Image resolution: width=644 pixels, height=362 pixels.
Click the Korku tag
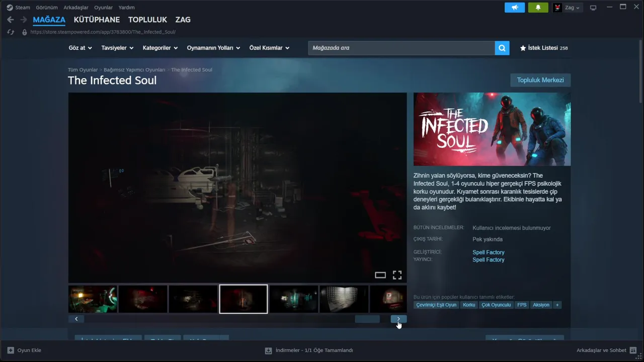pyautogui.click(x=469, y=305)
